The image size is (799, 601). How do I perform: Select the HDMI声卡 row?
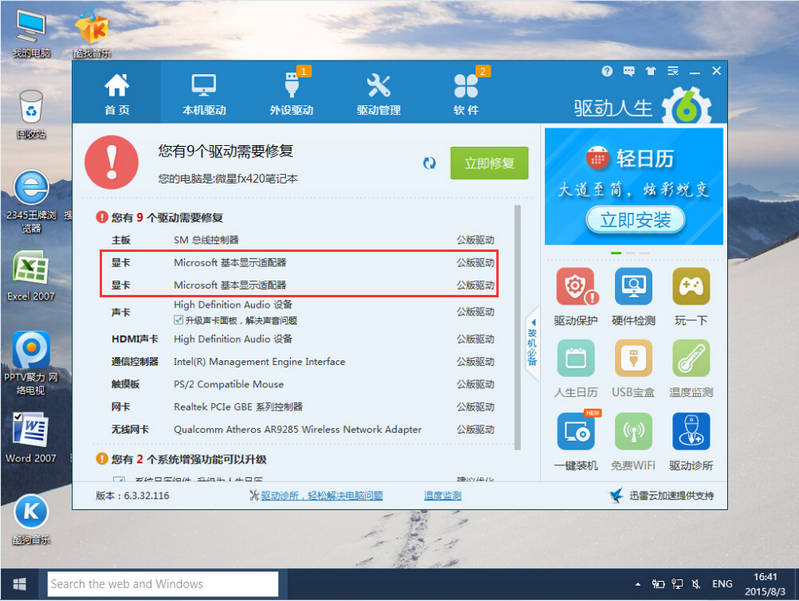pos(303,339)
